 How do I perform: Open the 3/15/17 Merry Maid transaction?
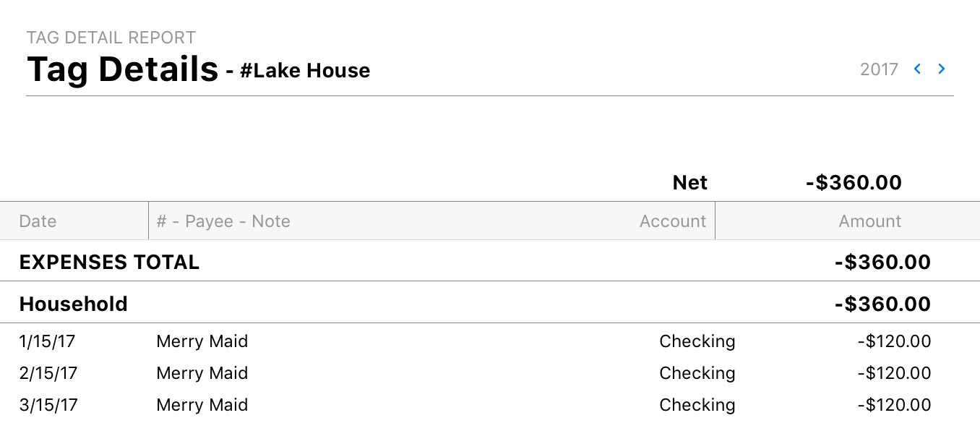(202, 405)
